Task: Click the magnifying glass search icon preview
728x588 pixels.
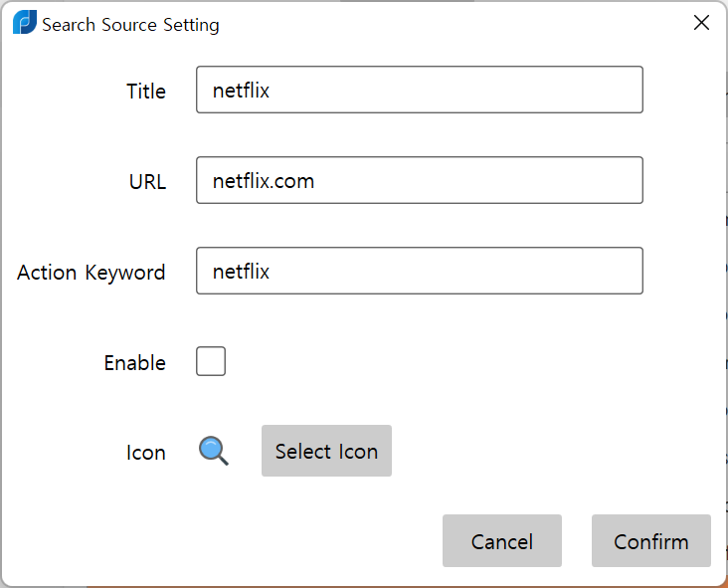Action: pyautogui.click(x=214, y=451)
